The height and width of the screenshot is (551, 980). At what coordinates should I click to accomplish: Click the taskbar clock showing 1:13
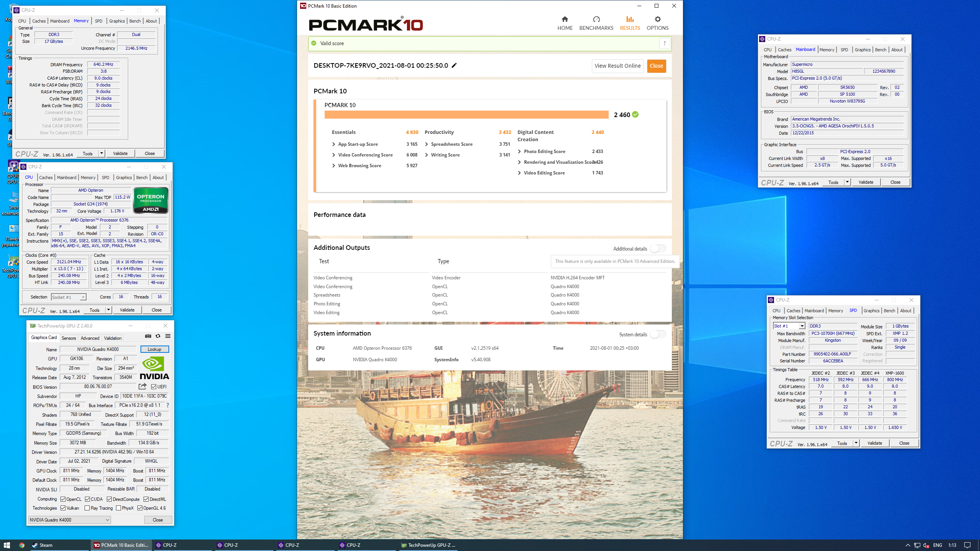point(952,545)
